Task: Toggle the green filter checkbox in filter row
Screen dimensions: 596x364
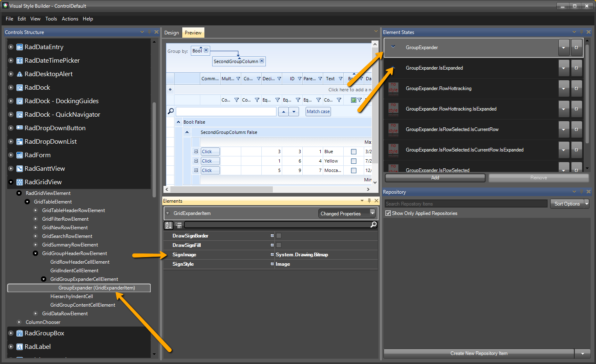Action: point(354,100)
